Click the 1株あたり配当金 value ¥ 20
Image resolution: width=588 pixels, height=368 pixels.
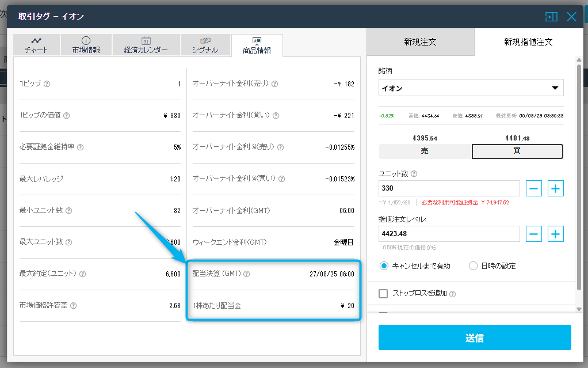348,306
